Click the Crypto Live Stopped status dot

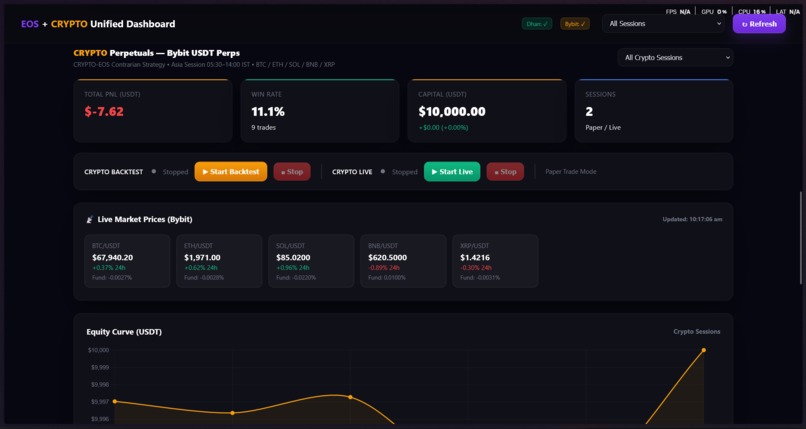point(382,172)
